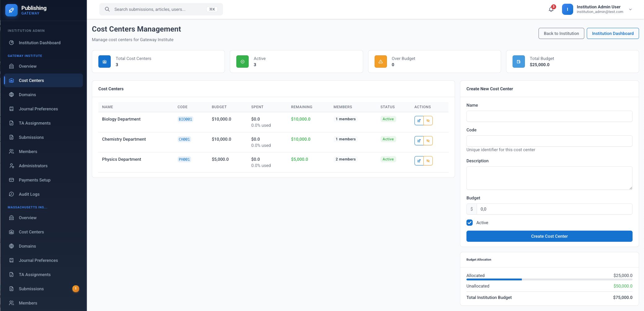Click the Publishing Gateway rocket logo
Screen dimensions: 644x311
tap(11, 10)
